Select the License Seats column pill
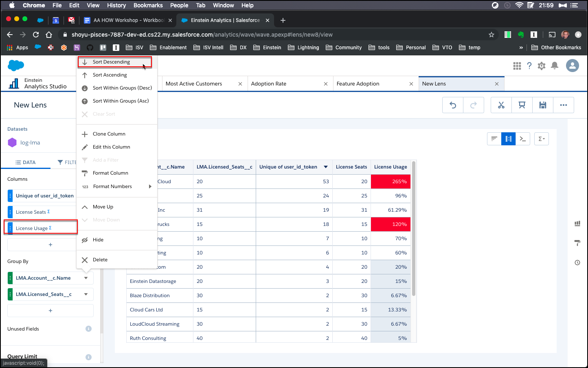Viewport: 588px width, 368px height. coord(42,212)
